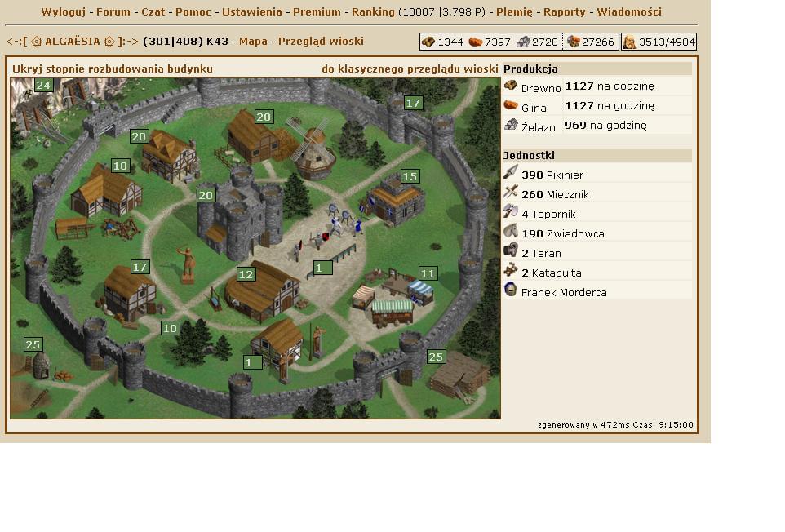Image resolution: width=785 pixels, height=532 pixels.
Task: Click level 20 badge on barn beside windmill
Action: click(264, 117)
